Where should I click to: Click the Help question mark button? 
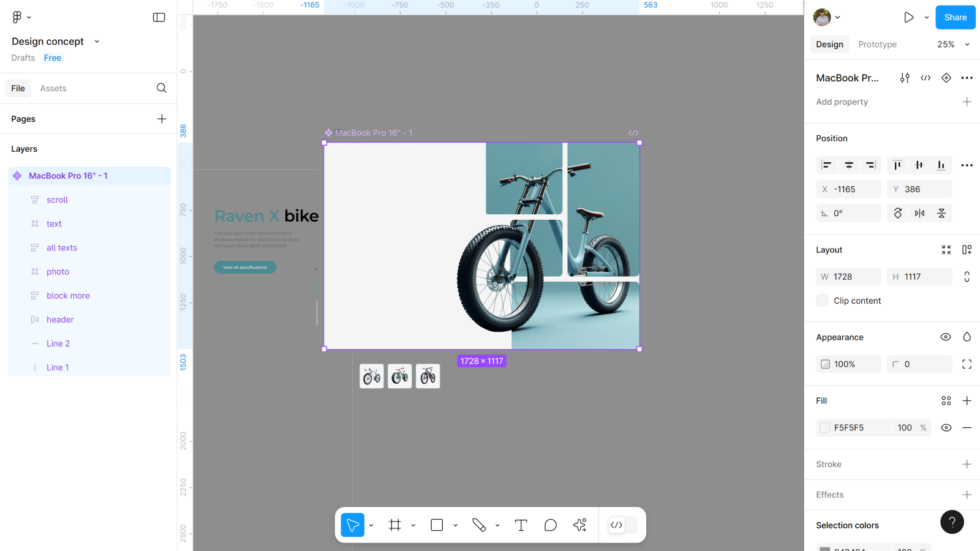(952, 522)
